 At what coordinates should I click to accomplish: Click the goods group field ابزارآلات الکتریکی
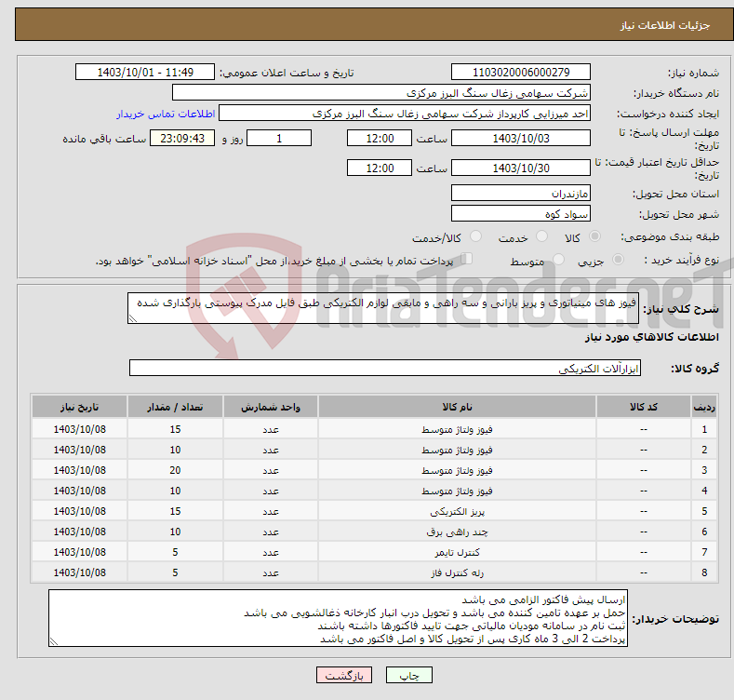point(385,369)
